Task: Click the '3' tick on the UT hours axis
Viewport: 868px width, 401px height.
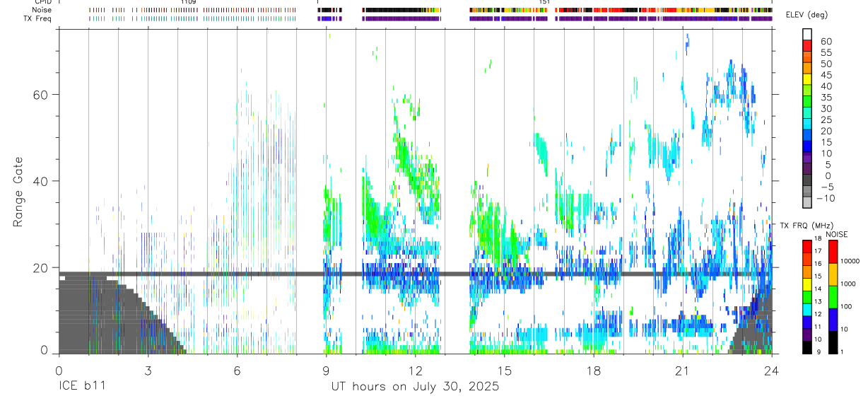Action: [148, 370]
